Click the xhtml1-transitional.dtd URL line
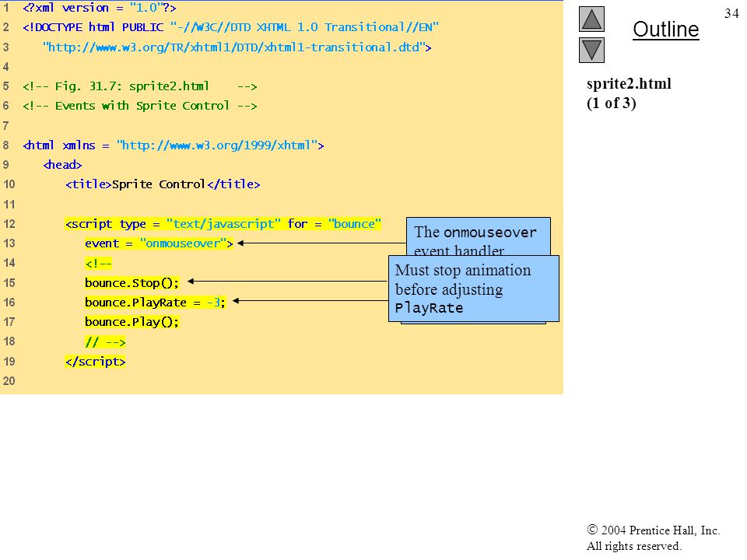Screen dimensions: 747x560 (237, 47)
